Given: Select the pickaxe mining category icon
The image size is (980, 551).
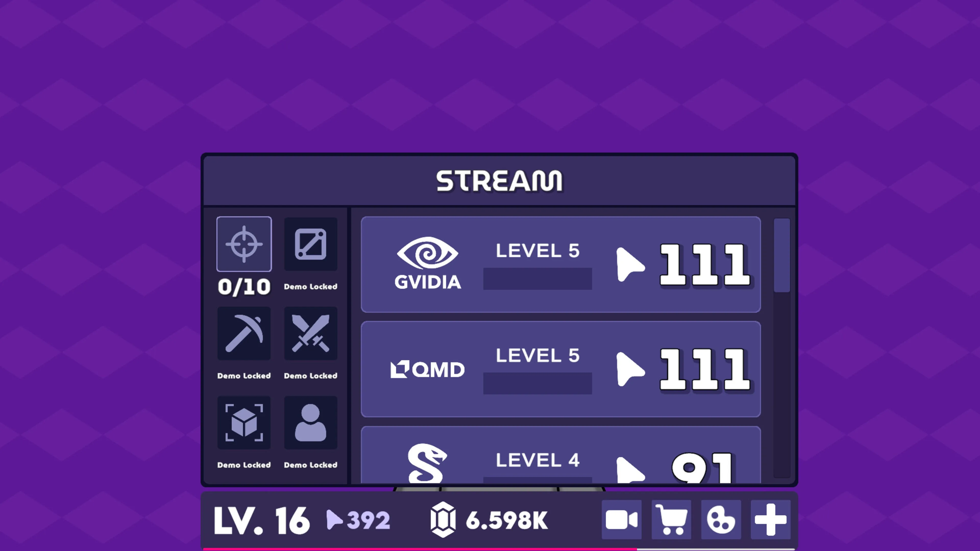Looking at the screenshot, I should point(244,333).
